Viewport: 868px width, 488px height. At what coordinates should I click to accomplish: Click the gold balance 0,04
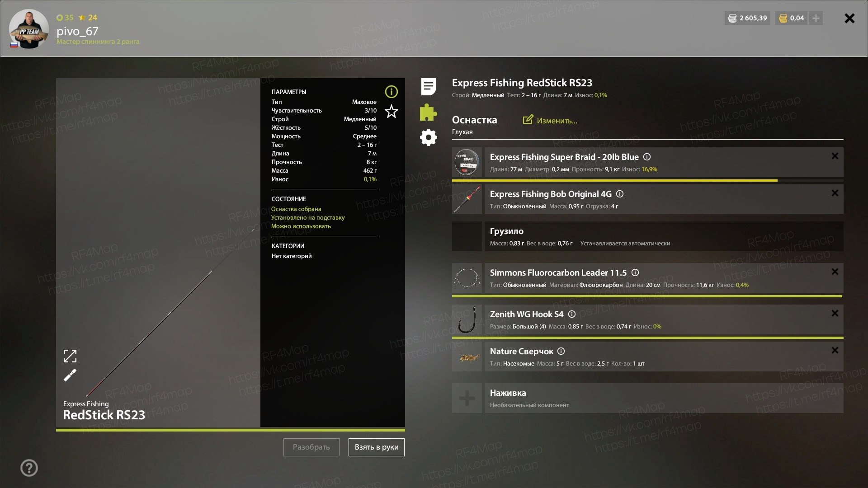(792, 18)
